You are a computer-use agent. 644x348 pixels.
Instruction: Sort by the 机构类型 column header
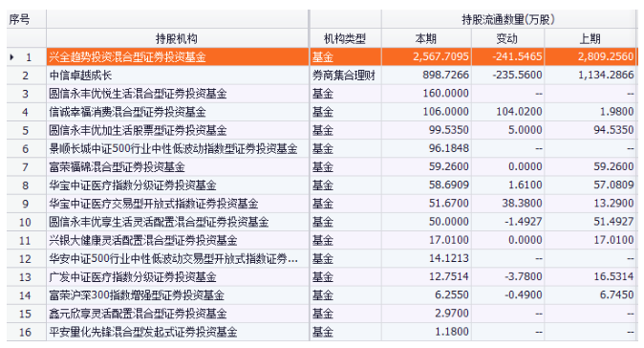click(x=345, y=38)
